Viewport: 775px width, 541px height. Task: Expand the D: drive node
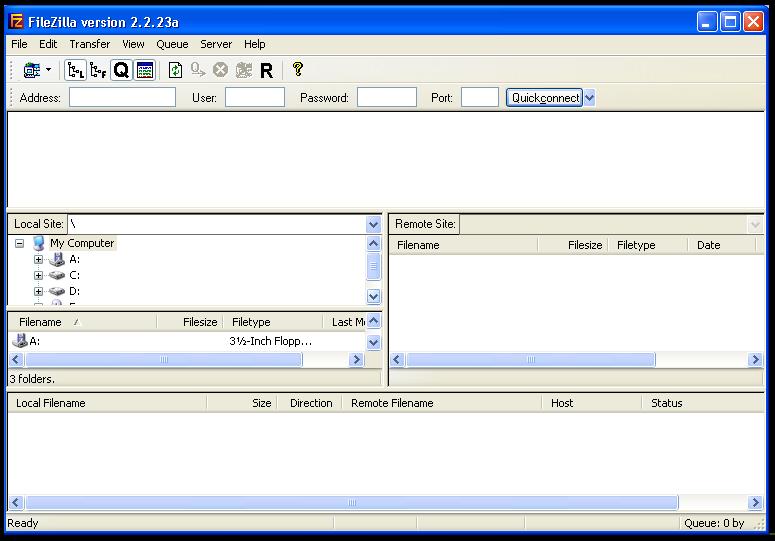(x=38, y=291)
